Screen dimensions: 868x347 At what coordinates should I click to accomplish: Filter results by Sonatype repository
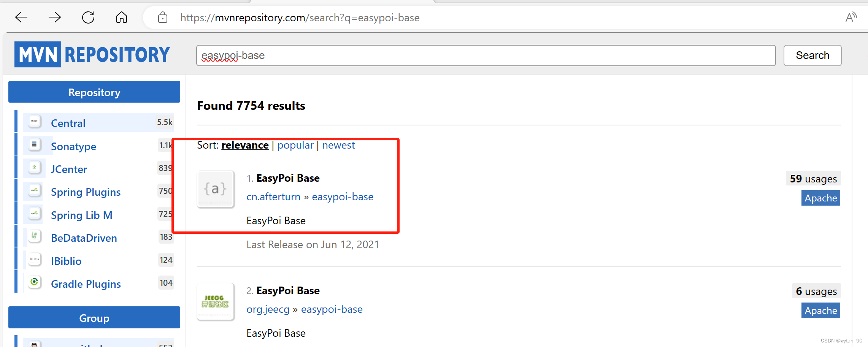coord(73,146)
